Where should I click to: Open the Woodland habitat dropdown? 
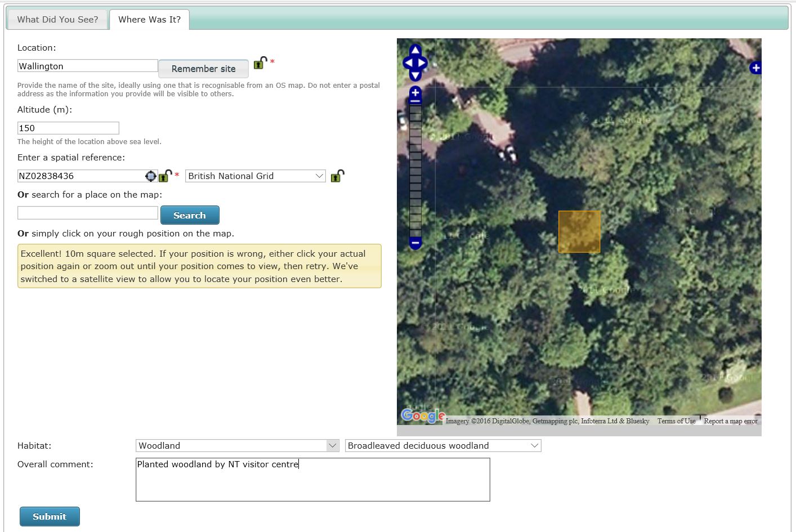(237, 446)
